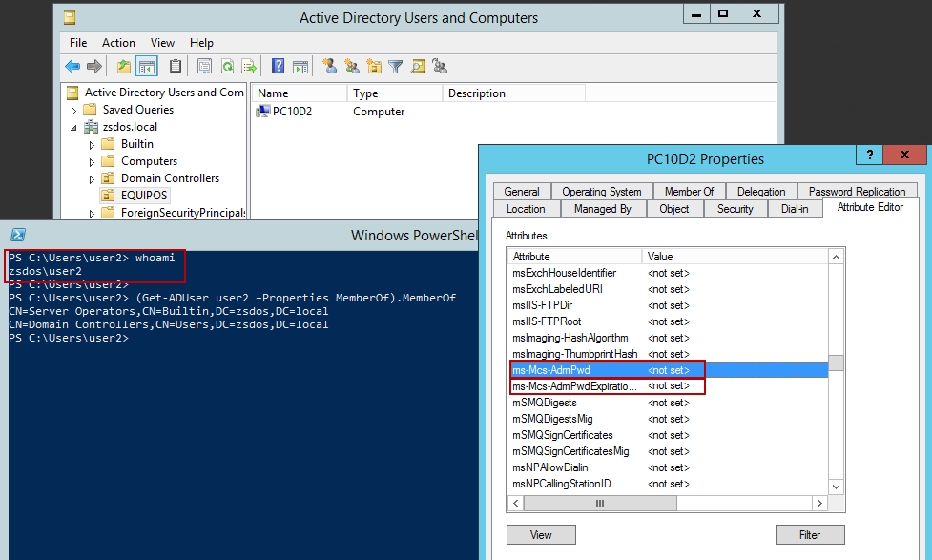Click the Add to group toolbar icon
The image size is (932, 560).
pos(440,66)
